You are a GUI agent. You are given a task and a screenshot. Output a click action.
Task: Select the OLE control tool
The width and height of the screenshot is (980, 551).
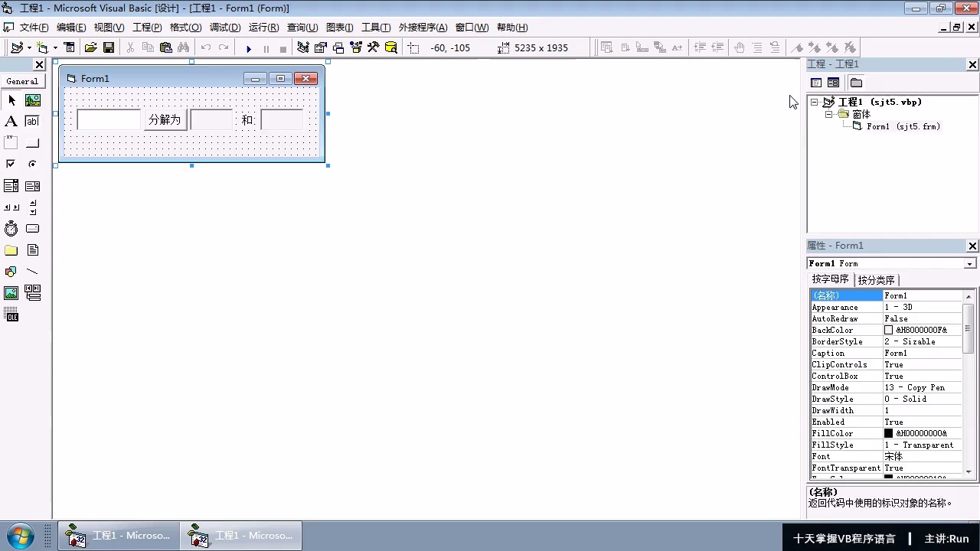coord(11,315)
